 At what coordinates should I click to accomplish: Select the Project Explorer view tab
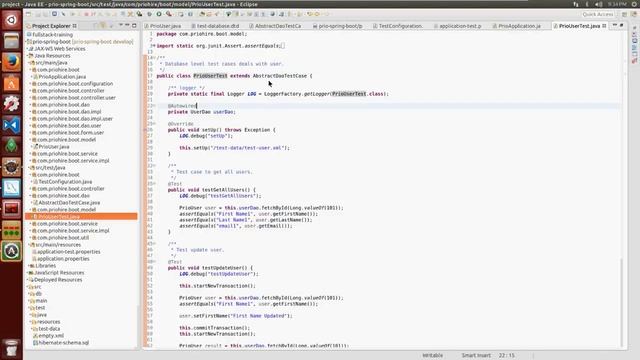51,26
